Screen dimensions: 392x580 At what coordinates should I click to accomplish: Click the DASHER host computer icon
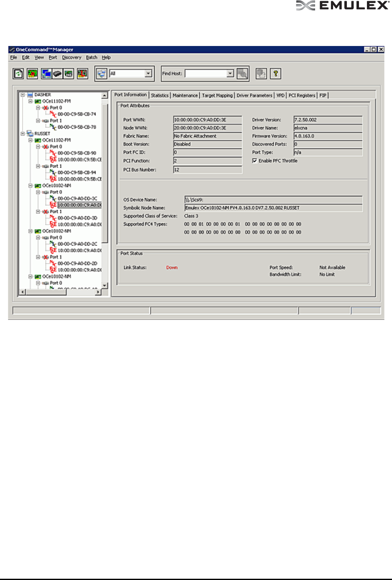coord(30,95)
